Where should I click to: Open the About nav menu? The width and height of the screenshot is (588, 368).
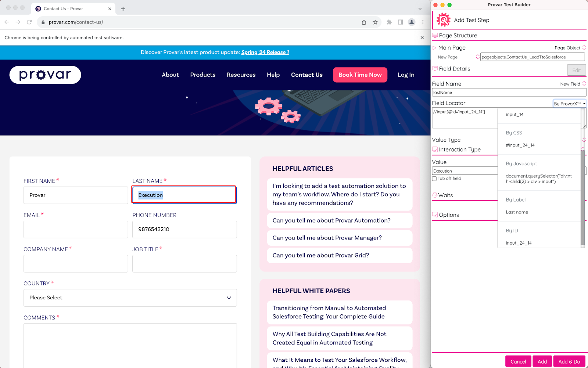click(170, 75)
